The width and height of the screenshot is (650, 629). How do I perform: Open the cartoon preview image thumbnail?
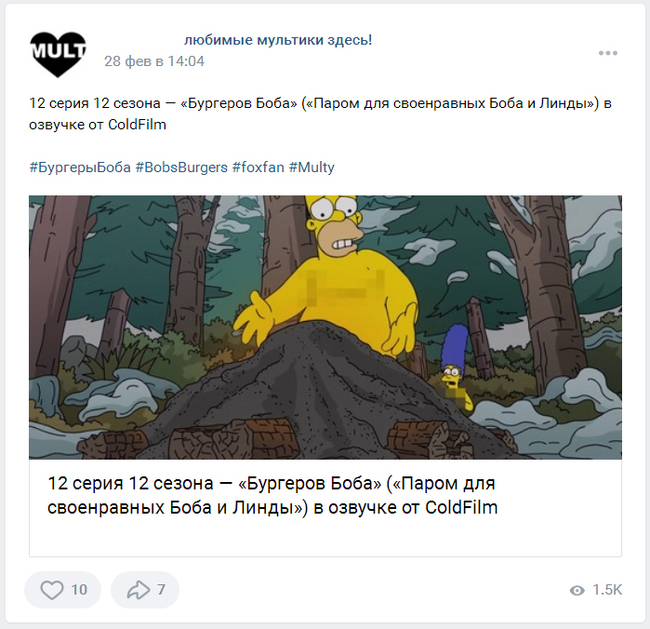coord(325,327)
